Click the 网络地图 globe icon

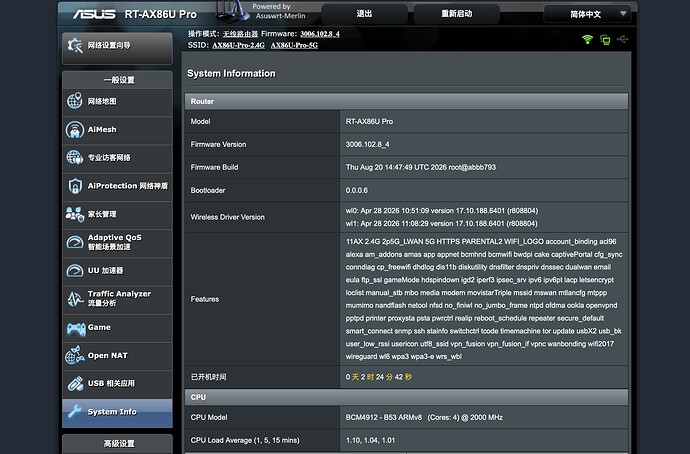(x=74, y=101)
